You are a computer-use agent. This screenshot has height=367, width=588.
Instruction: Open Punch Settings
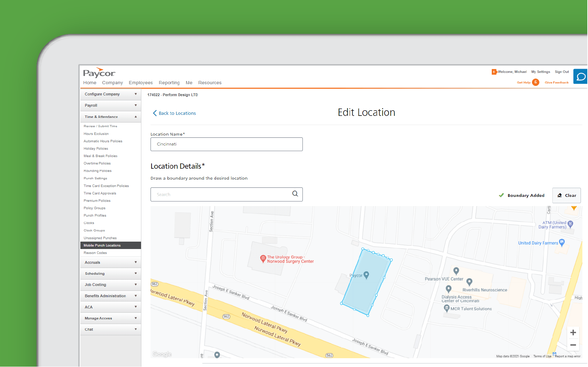[95, 178]
